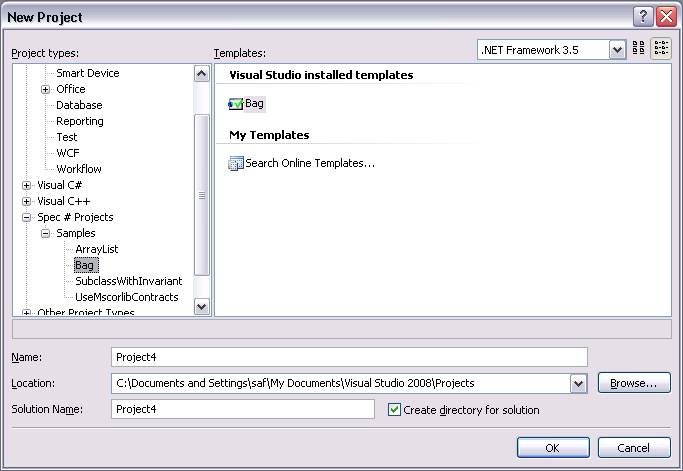Select Other Project Types tree item
This screenshot has height=471, width=683.
click(x=85, y=312)
